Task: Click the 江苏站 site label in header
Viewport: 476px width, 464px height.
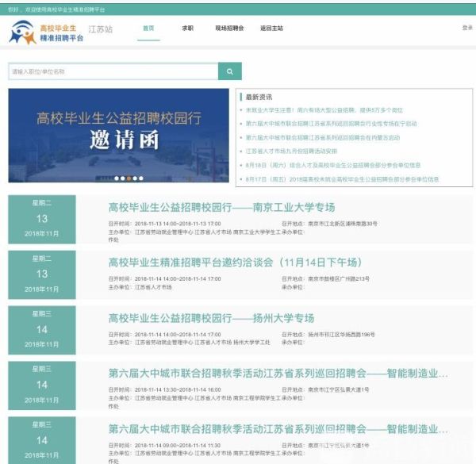Action: (x=100, y=29)
